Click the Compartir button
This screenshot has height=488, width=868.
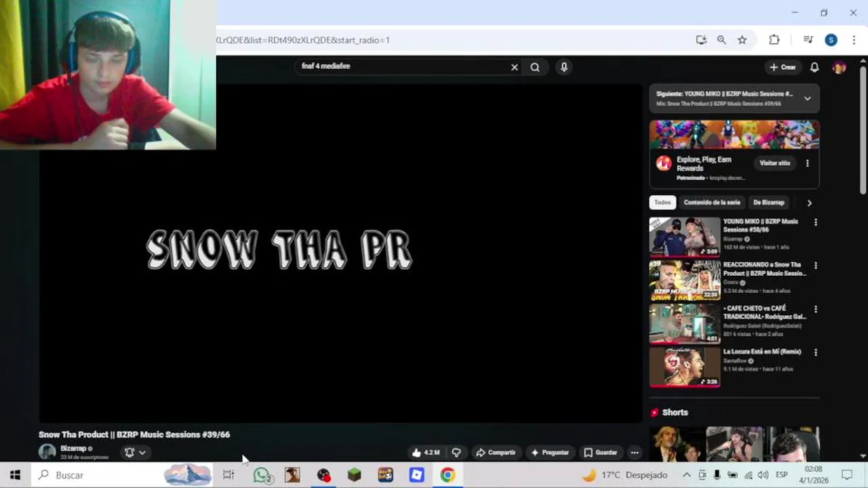496,452
